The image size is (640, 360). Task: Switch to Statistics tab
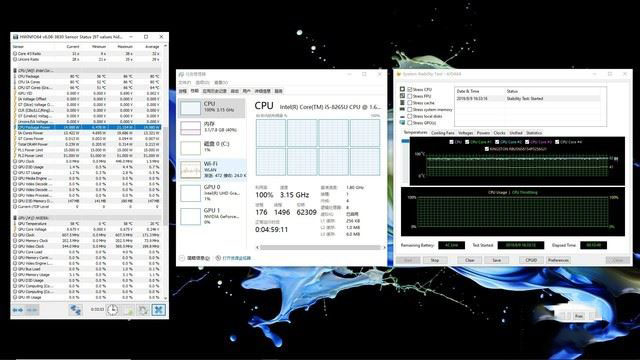coord(534,133)
